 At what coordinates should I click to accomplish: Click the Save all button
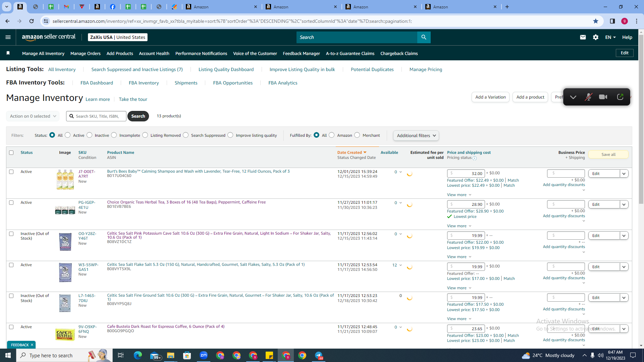point(608,155)
